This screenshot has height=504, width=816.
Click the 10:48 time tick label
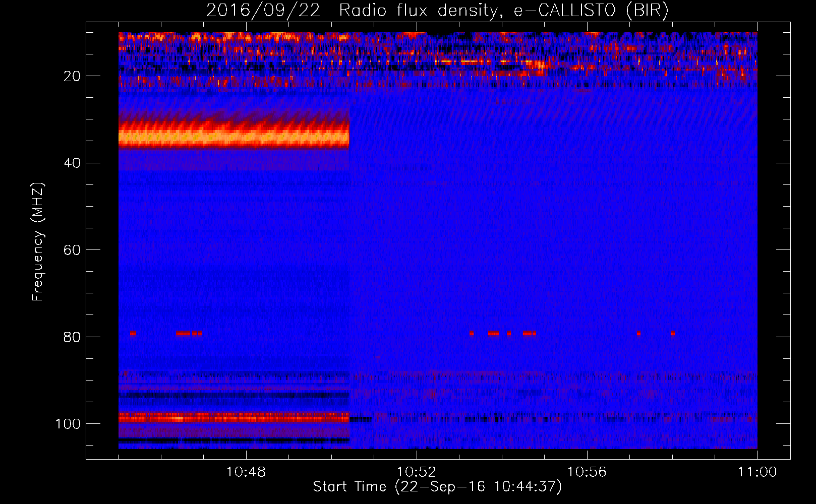coord(246,472)
